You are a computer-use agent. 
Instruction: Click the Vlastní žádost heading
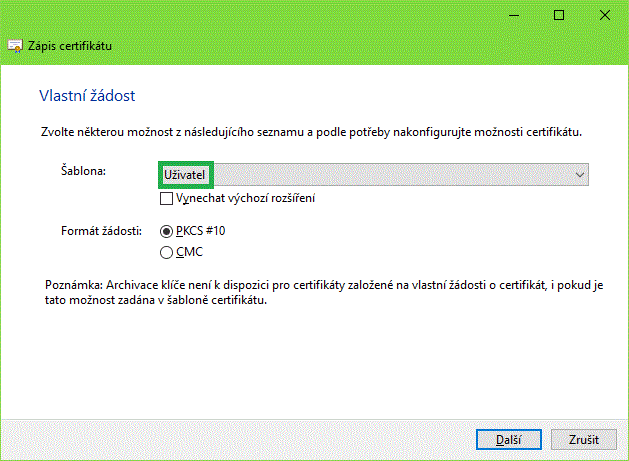pyautogui.click(x=86, y=96)
